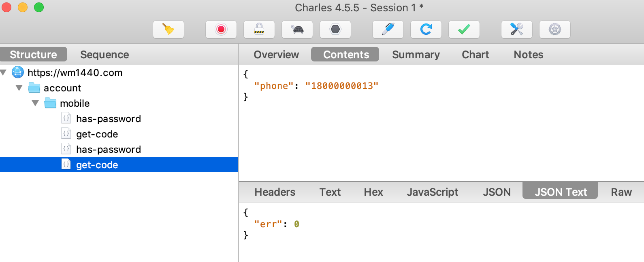Clear the session with the broom icon
Screen dimensions: 644x262
pyautogui.click(x=168, y=30)
